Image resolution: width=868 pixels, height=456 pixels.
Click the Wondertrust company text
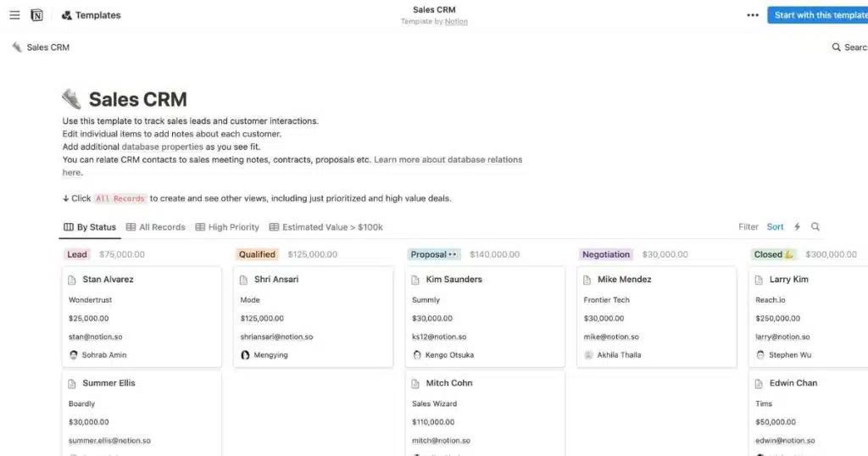[x=90, y=300]
